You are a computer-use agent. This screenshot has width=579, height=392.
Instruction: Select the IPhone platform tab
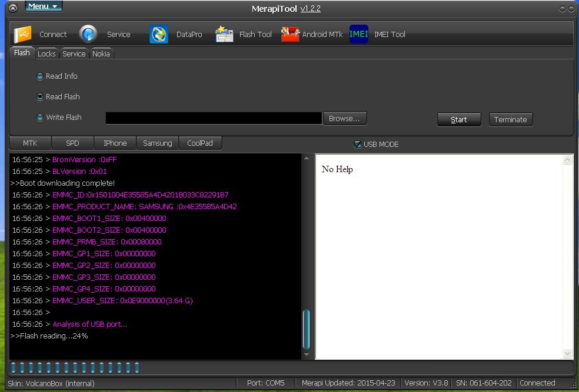tap(115, 143)
